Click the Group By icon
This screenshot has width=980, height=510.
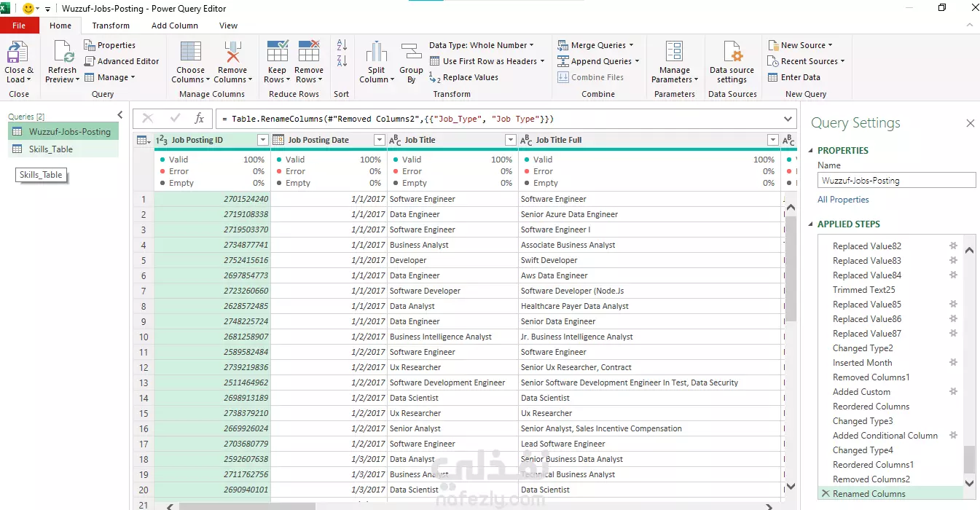point(412,52)
